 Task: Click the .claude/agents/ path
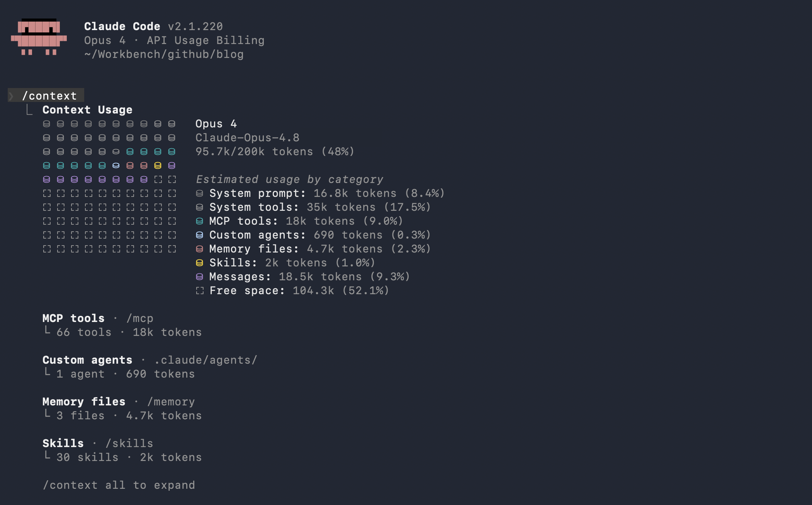pyautogui.click(x=206, y=360)
